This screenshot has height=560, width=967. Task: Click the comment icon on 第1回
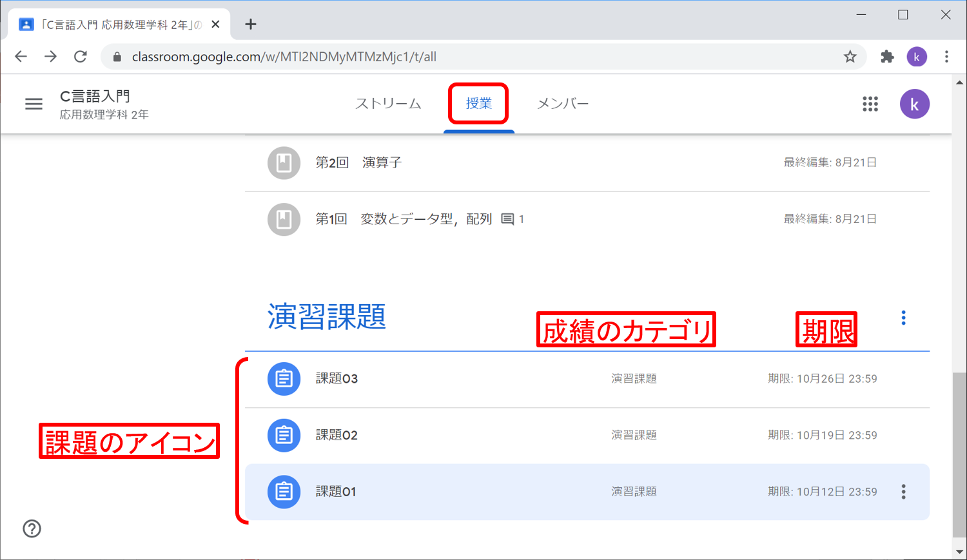tap(507, 219)
